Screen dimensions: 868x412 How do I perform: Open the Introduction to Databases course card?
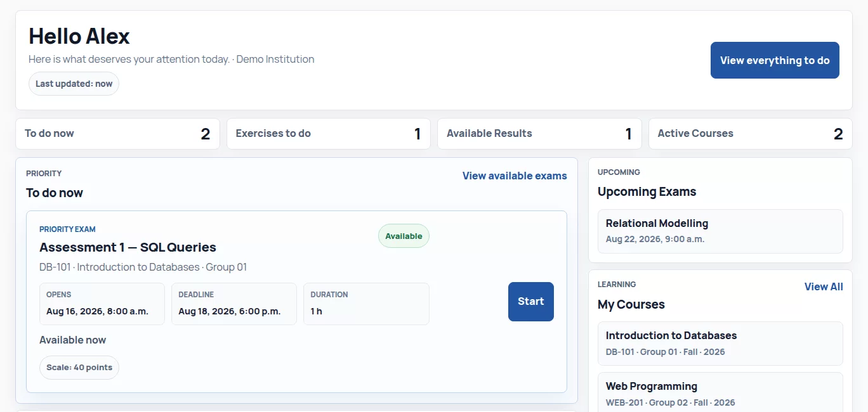(720, 344)
